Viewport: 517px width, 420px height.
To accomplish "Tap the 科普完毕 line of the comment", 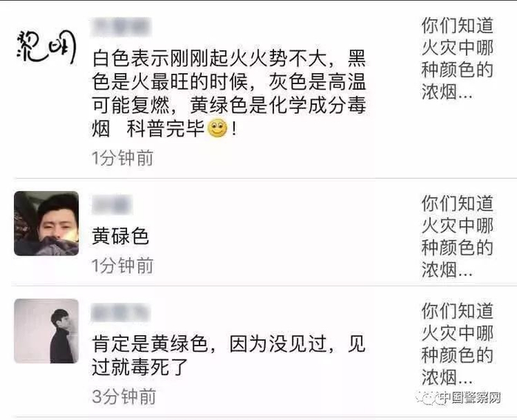I will point(164,128).
